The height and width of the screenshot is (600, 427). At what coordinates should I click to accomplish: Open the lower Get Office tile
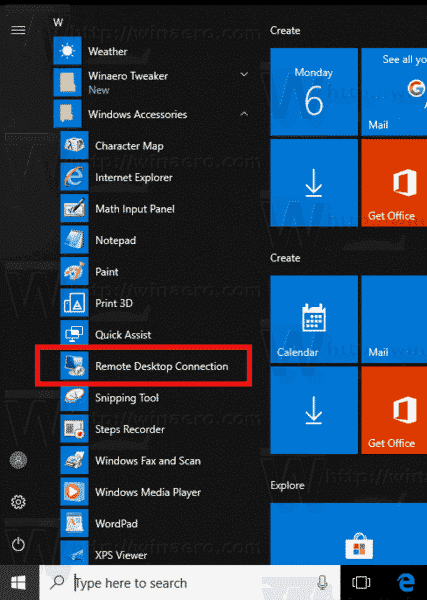tap(394, 410)
